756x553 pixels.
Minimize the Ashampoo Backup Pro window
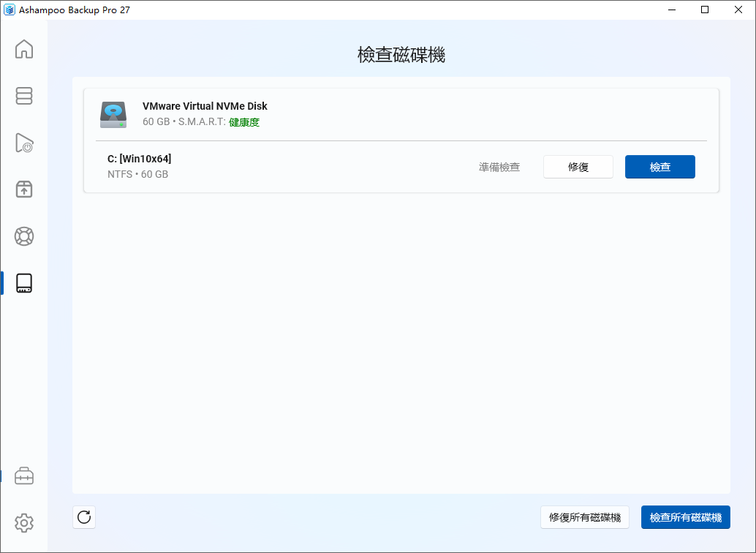672,10
